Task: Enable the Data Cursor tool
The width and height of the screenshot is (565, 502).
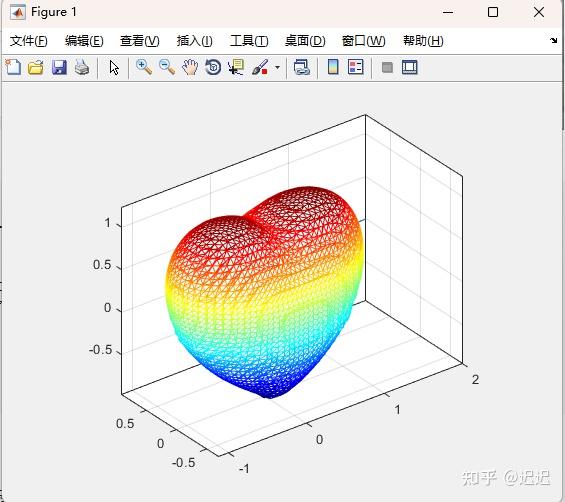Action: click(236, 67)
